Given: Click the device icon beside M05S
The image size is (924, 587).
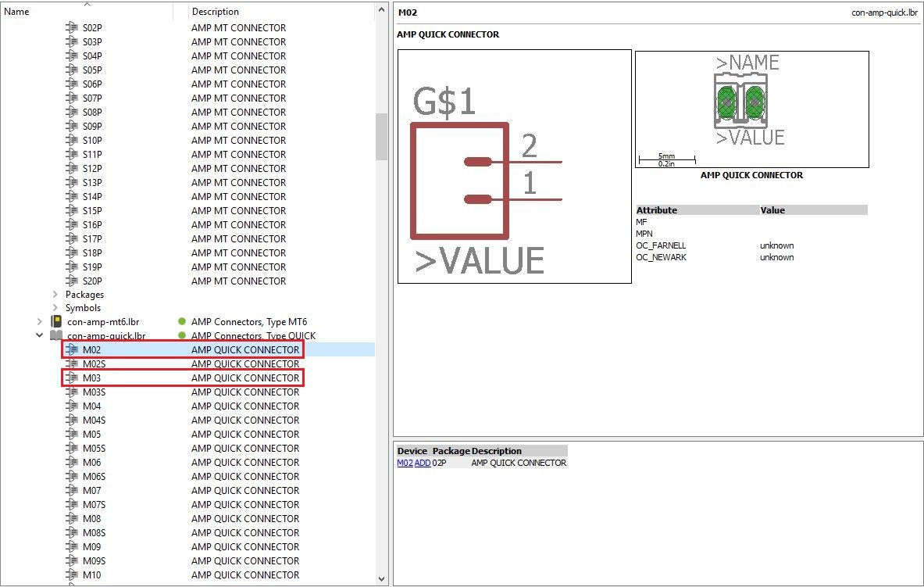Looking at the screenshot, I should (72, 449).
